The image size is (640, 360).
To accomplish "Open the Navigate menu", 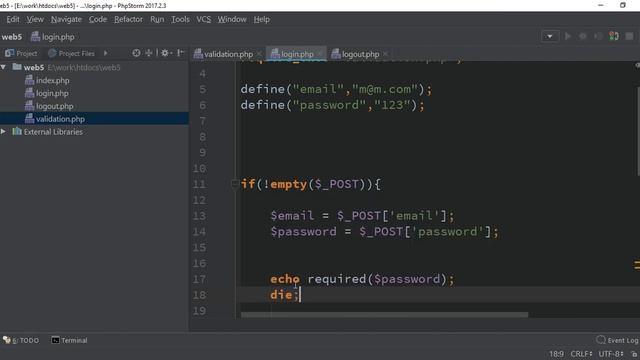I will [66, 19].
